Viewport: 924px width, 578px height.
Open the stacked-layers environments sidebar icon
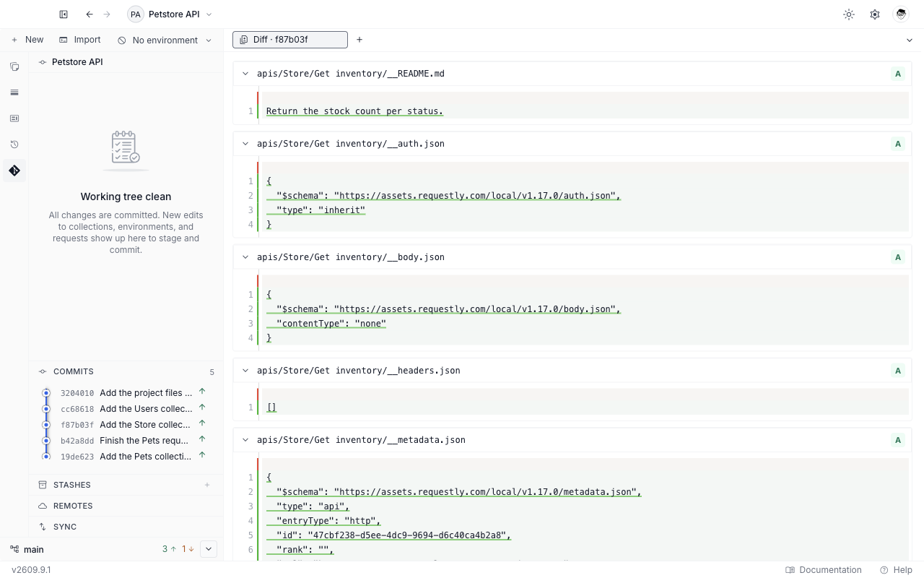click(x=14, y=92)
